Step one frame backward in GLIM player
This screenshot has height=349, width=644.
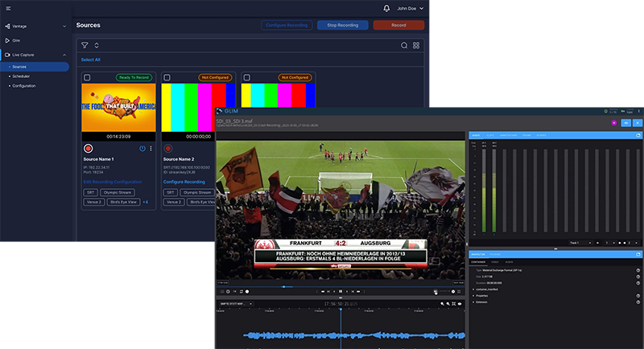click(334, 292)
